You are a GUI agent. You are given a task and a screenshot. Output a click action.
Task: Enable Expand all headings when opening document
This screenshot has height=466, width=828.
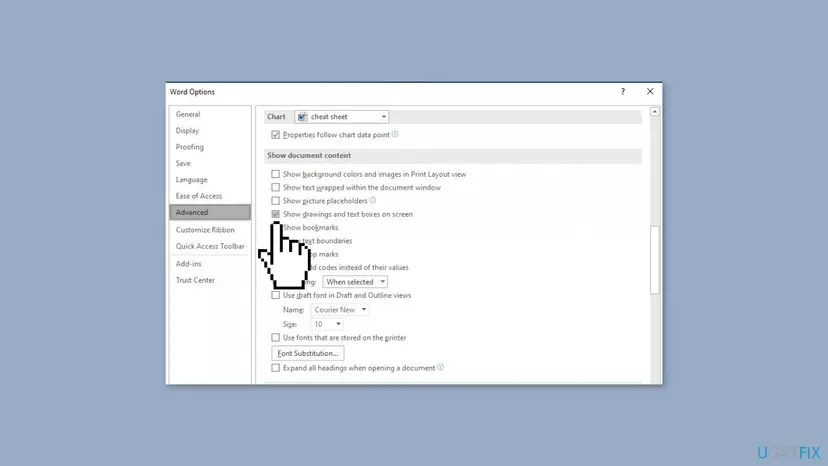coord(276,368)
